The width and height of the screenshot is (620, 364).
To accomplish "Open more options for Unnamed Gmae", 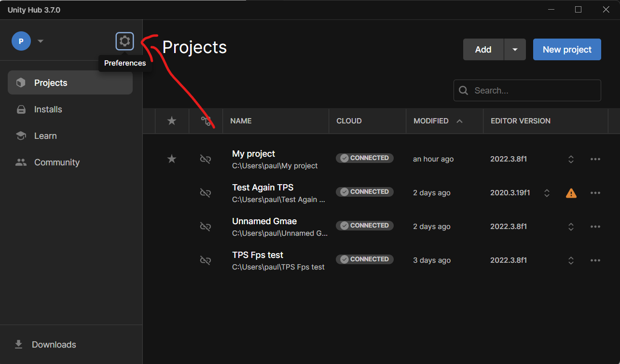I will point(595,227).
